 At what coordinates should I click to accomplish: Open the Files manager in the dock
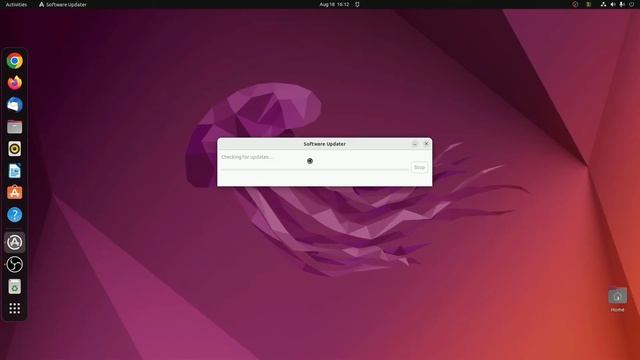[15, 127]
